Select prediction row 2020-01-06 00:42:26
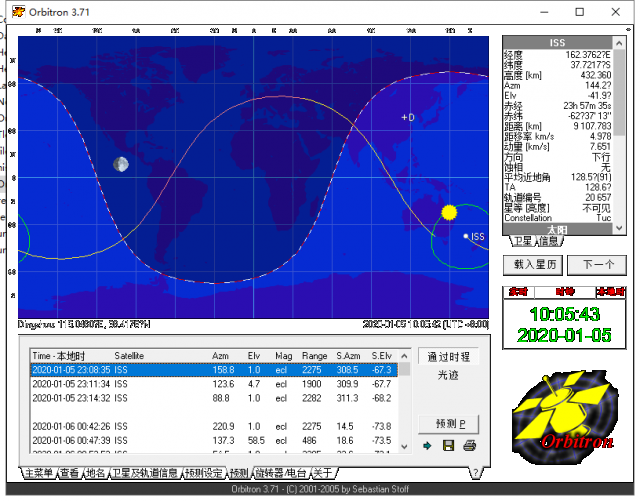The height and width of the screenshot is (501, 640). [214, 426]
